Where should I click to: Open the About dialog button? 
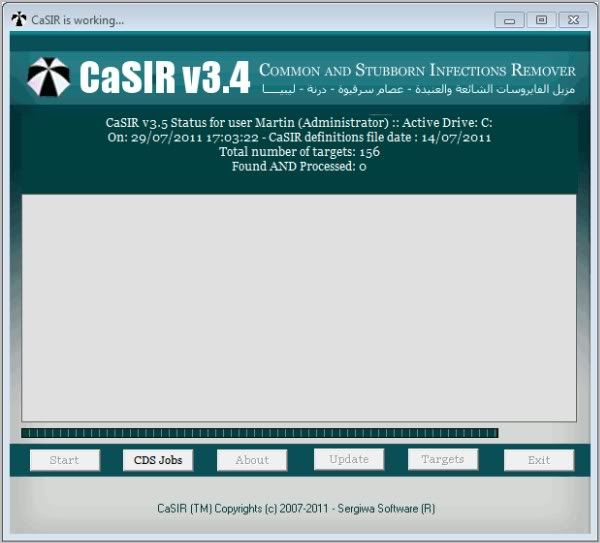tap(252, 460)
